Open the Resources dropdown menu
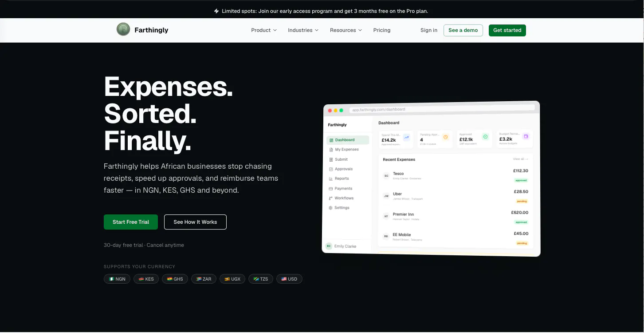Screen dimensions: 644x333 (x=346, y=30)
